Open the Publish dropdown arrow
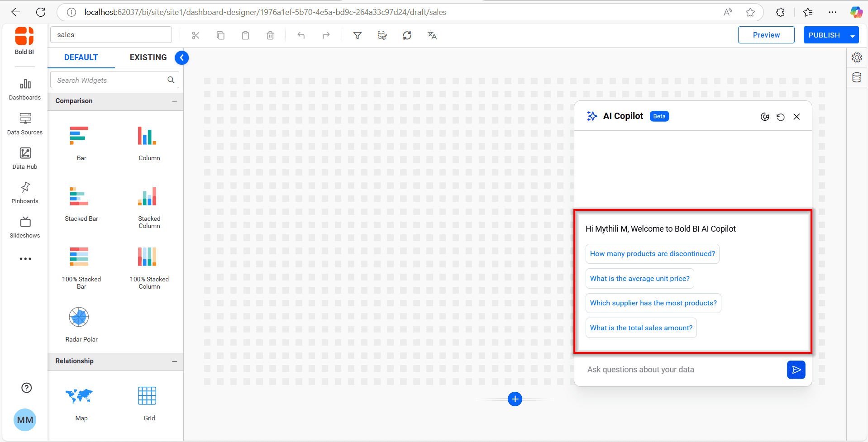Image resolution: width=868 pixels, height=442 pixels. click(x=852, y=35)
